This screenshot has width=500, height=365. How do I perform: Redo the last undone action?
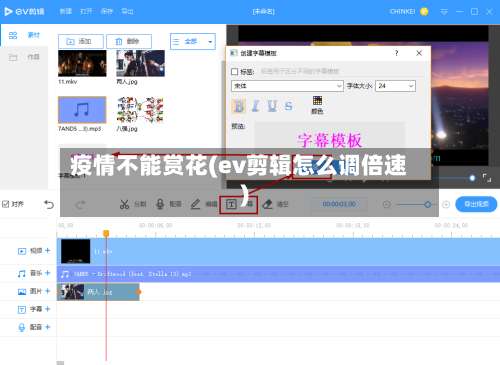pyautogui.click(x=80, y=204)
